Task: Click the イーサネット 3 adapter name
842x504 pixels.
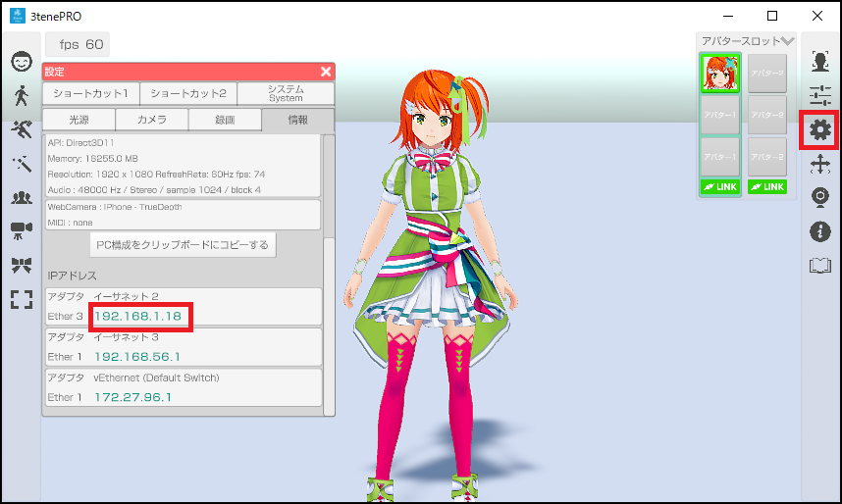Action: pos(127,337)
